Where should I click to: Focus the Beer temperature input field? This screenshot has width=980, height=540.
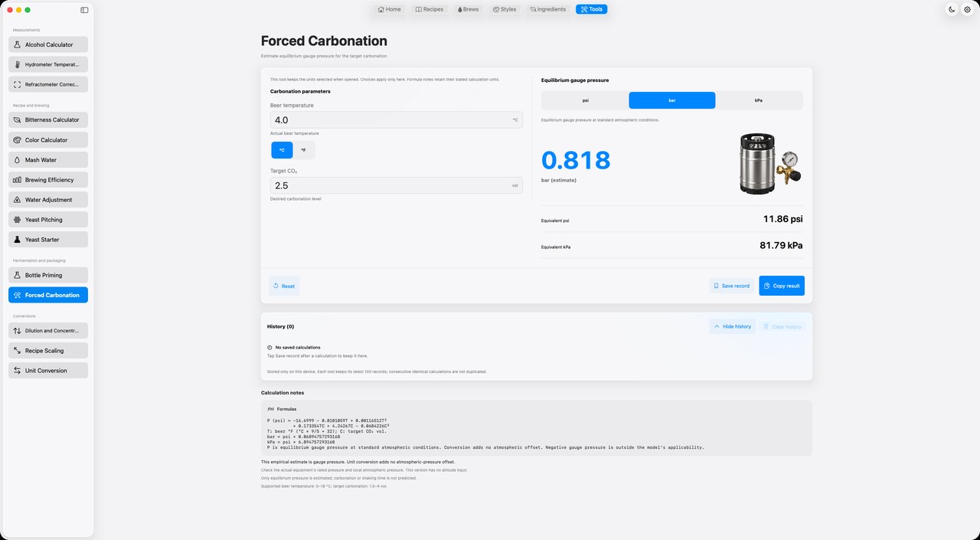tap(397, 120)
